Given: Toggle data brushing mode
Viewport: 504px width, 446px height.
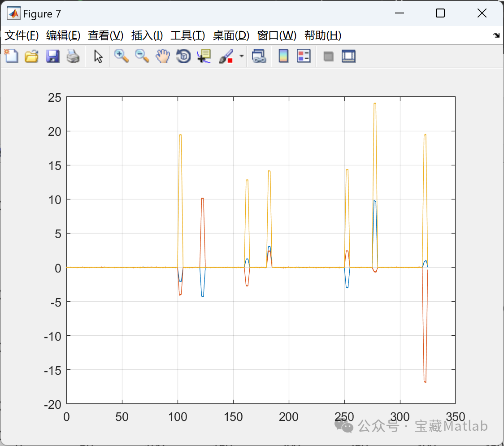Looking at the screenshot, I should [226, 56].
